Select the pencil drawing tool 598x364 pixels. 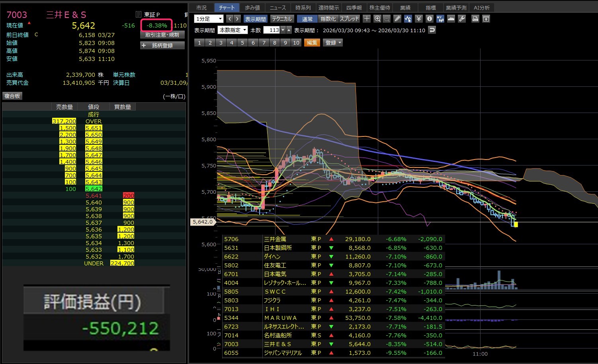click(397, 19)
